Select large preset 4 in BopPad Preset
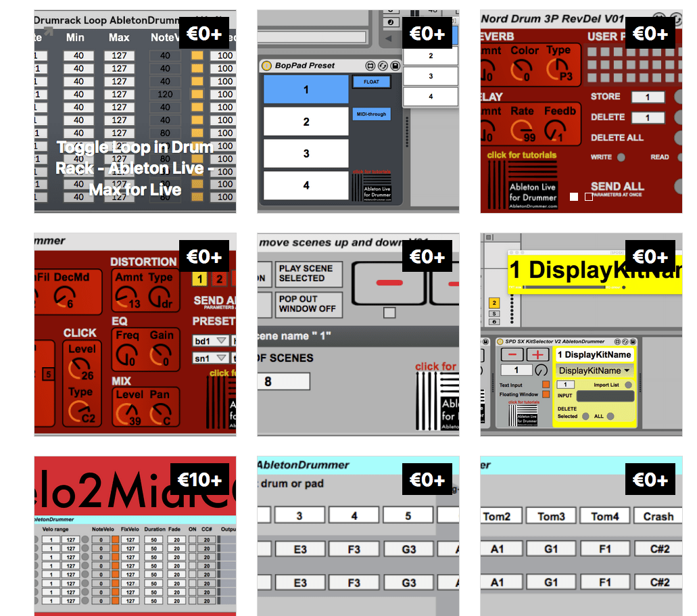697x616 pixels. pyautogui.click(x=306, y=185)
